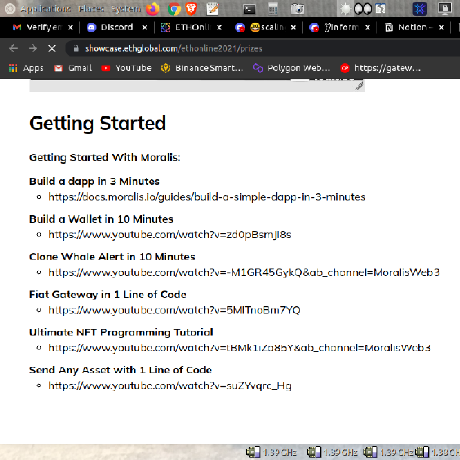
Task: Open the System menu
Action: click(x=126, y=9)
